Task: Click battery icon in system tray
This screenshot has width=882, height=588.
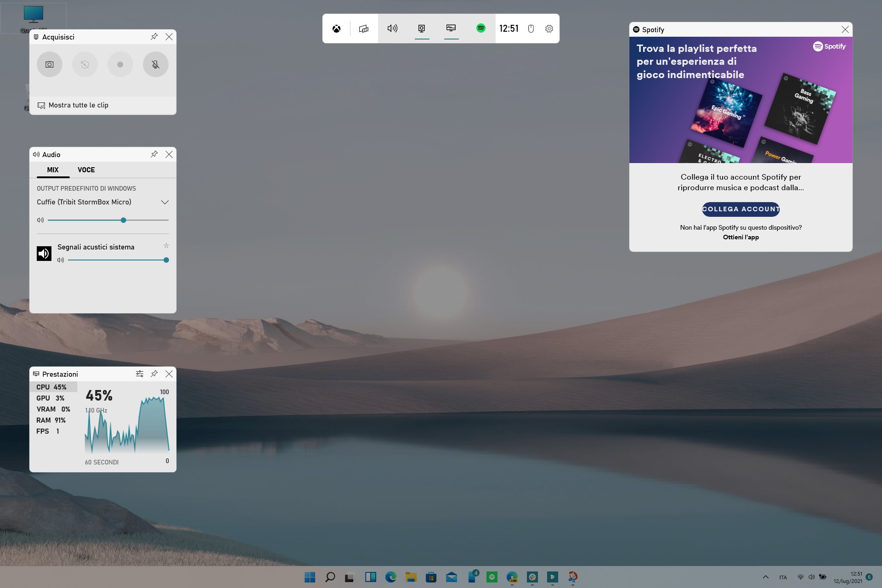Action: click(x=823, y=577)
